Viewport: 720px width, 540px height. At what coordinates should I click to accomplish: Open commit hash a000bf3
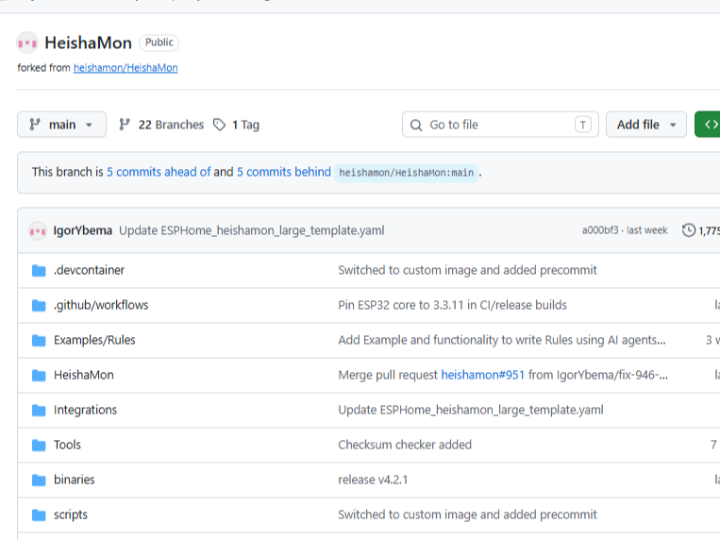(600, 230)
